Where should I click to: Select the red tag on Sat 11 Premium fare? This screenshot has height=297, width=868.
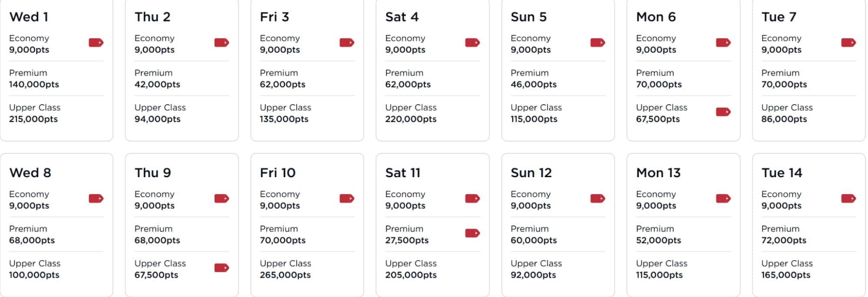(473, 234)
